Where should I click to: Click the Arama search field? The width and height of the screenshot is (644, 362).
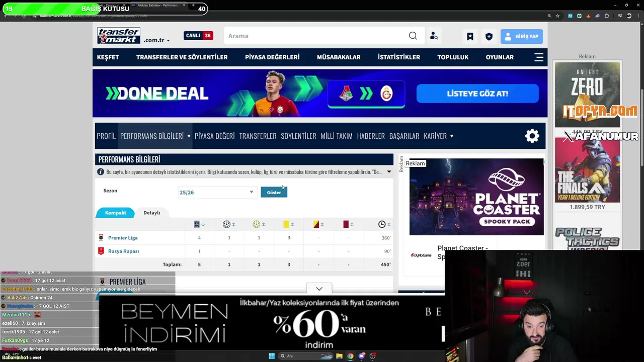coord(315,36)
